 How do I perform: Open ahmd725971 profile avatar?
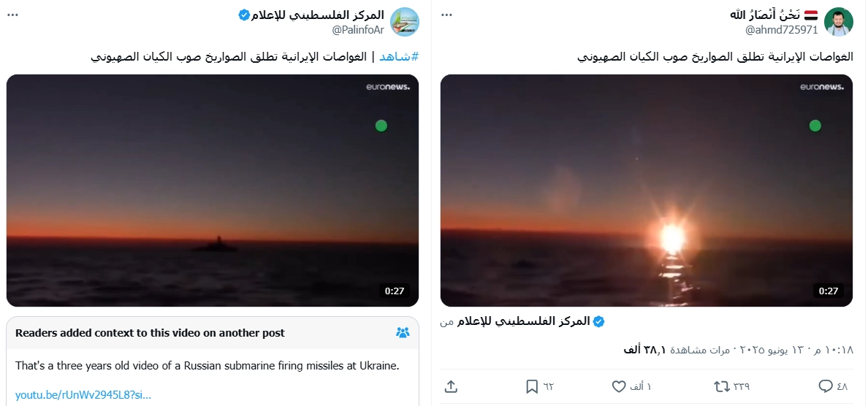tap(839, 22)
